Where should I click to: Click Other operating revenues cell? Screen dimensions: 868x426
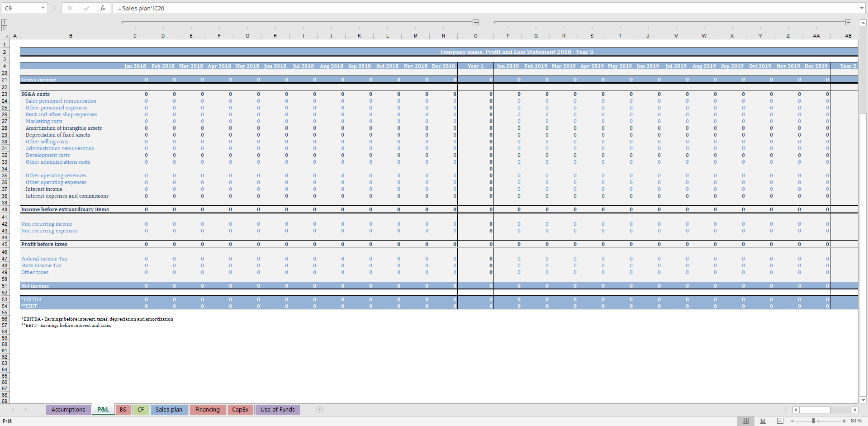click(x=70, y=175)
